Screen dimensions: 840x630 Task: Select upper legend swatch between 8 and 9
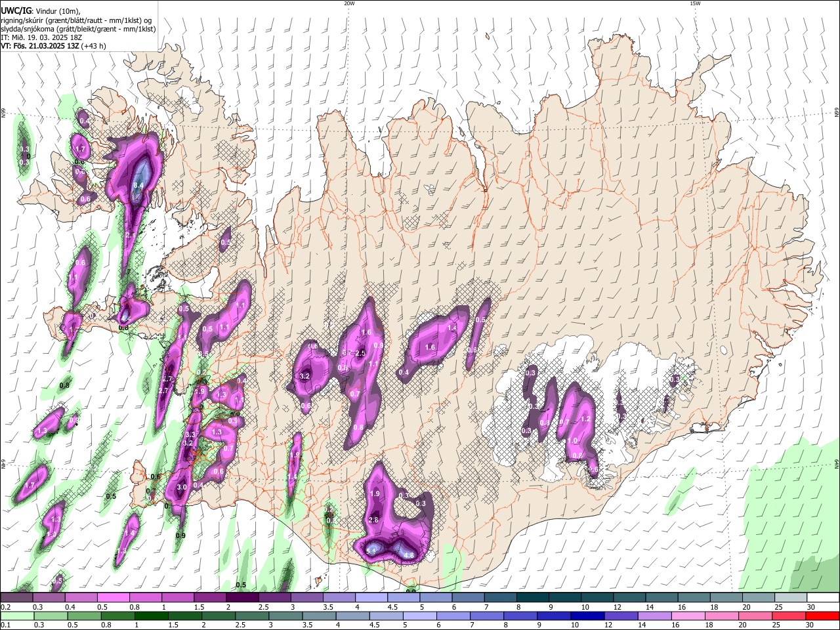[x=533, y=598]
